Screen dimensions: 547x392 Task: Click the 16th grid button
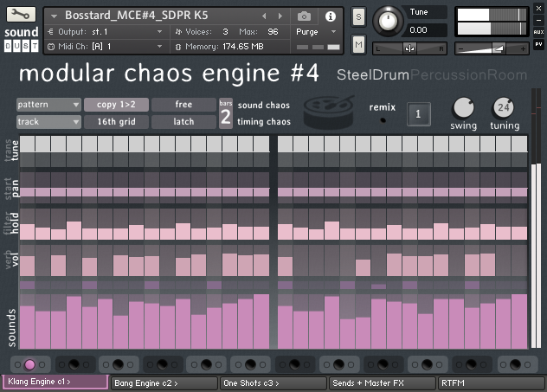116,122
